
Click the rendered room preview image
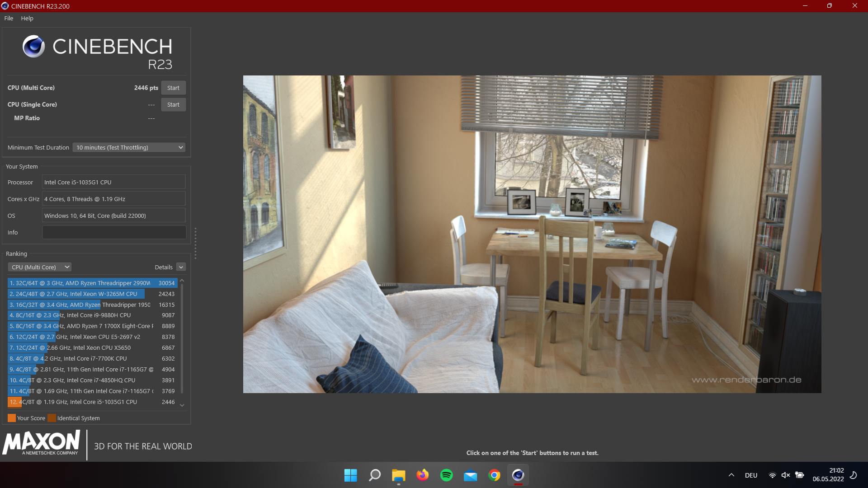532,234
